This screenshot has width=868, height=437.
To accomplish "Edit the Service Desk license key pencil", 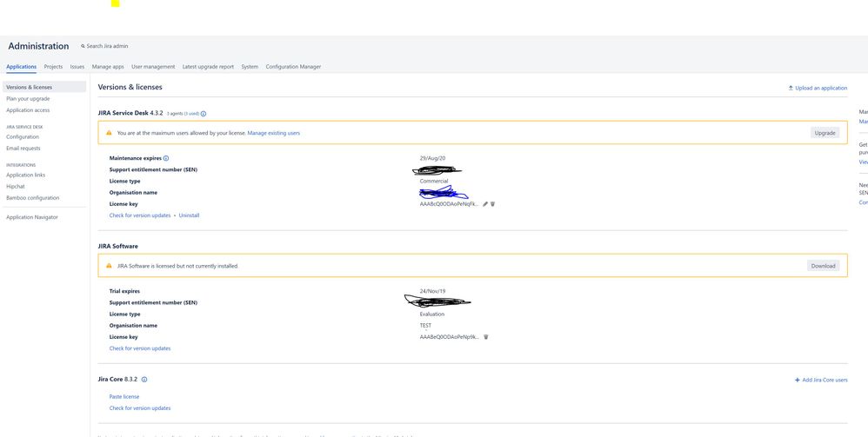I will 485,204.
